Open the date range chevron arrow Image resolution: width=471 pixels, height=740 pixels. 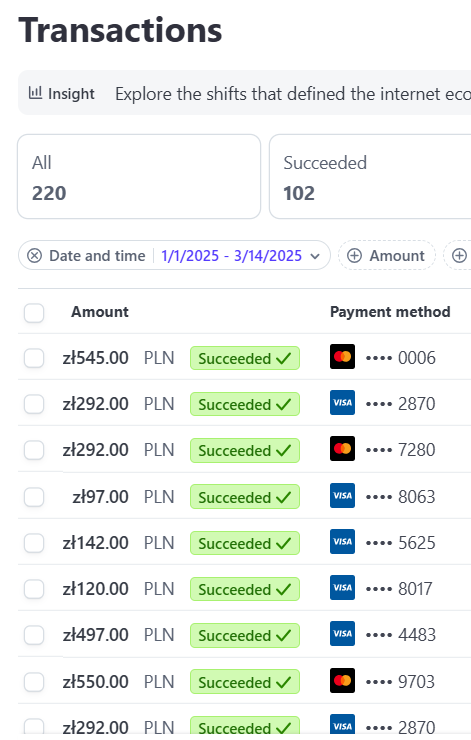pyautogui.click(x=315, y=256)
